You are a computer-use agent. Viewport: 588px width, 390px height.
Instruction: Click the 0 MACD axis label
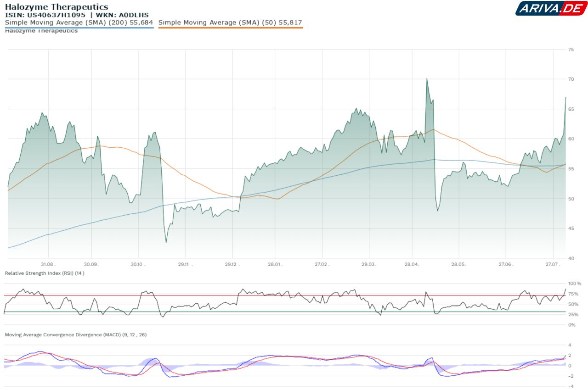570,366
